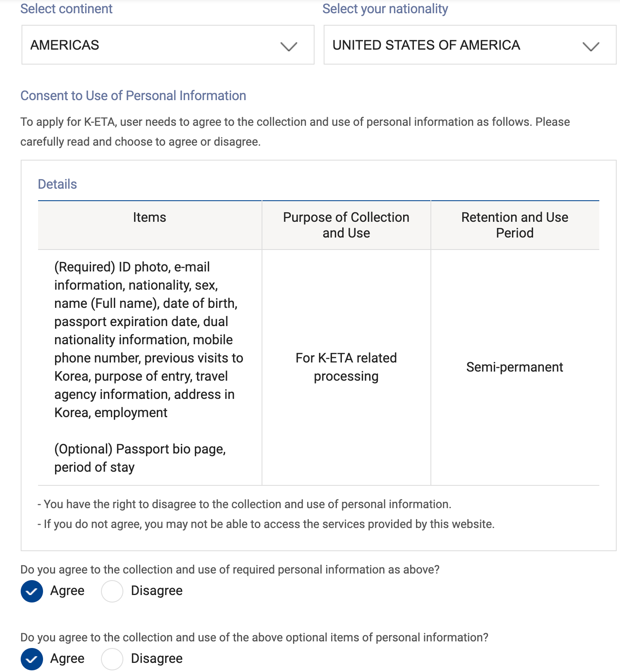Open the UNITED STATES OF AMERICA selector

[469, 45]
